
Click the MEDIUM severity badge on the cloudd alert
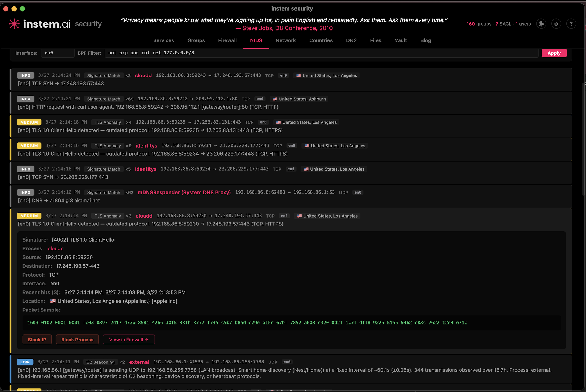(x=29, y=215)
